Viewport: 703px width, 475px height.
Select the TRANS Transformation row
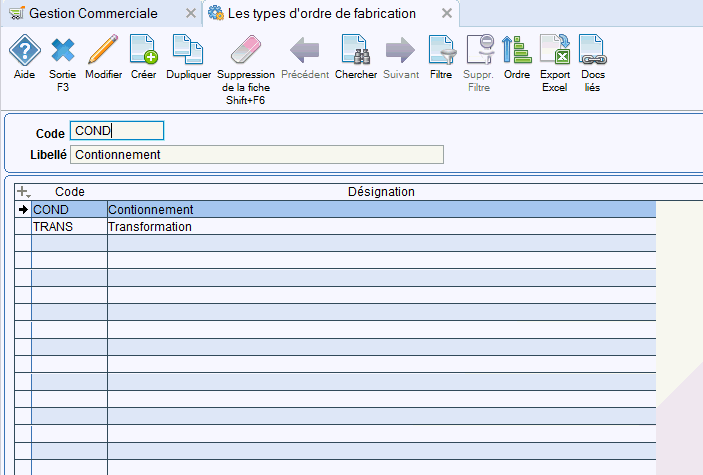pos(150,227)
